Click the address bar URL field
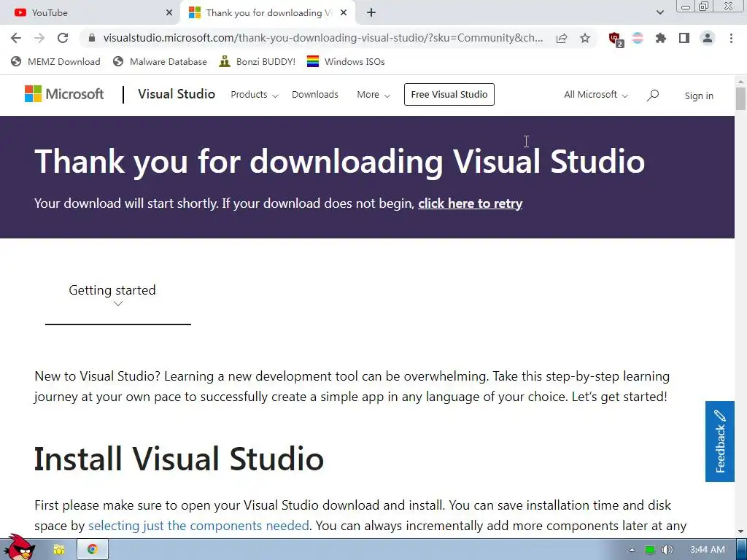747x560 pixels. click(x=323, y=38)
